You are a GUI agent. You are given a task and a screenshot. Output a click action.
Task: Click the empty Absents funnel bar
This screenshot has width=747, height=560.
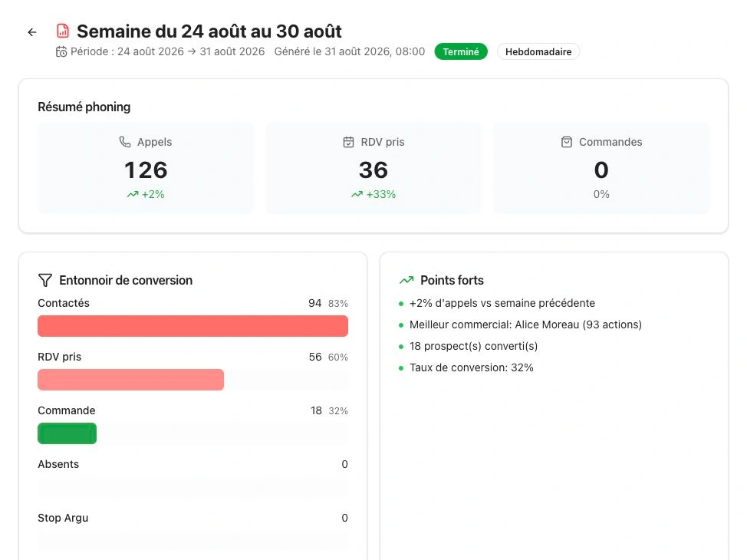click(x=193, y=488)
